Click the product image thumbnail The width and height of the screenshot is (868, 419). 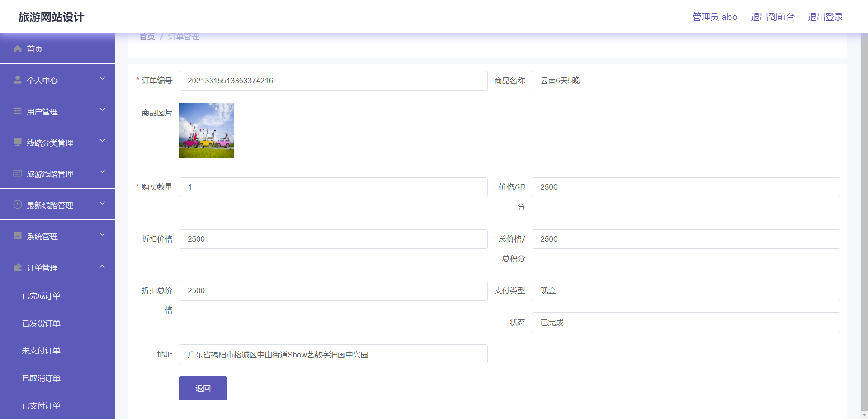[x=206, y=130]
